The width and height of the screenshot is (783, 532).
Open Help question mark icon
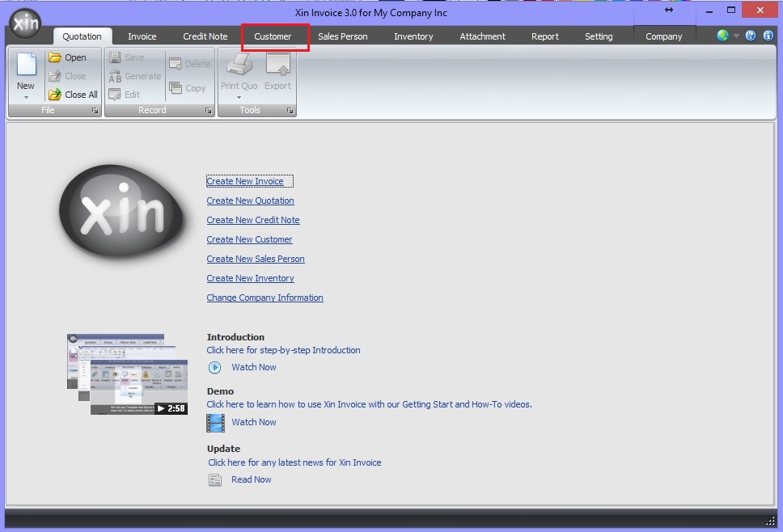coord(751,36)
